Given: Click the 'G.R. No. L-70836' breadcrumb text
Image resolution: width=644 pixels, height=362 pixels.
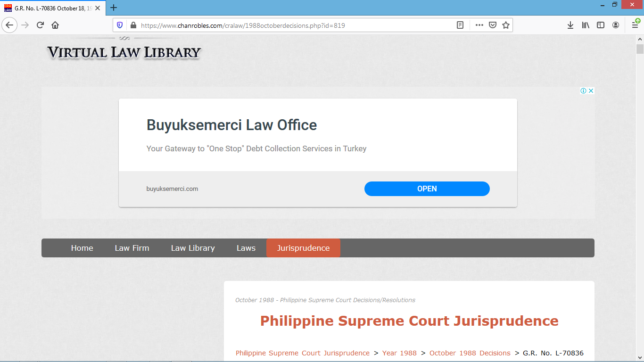Looking at the screenshot, I should [553, 353].
